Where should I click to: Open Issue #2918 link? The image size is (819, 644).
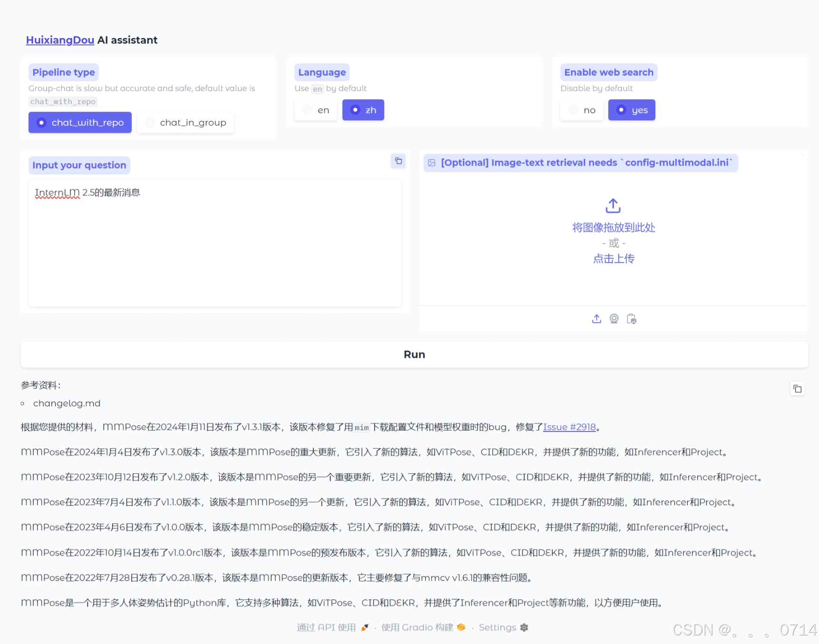point(569,427)
